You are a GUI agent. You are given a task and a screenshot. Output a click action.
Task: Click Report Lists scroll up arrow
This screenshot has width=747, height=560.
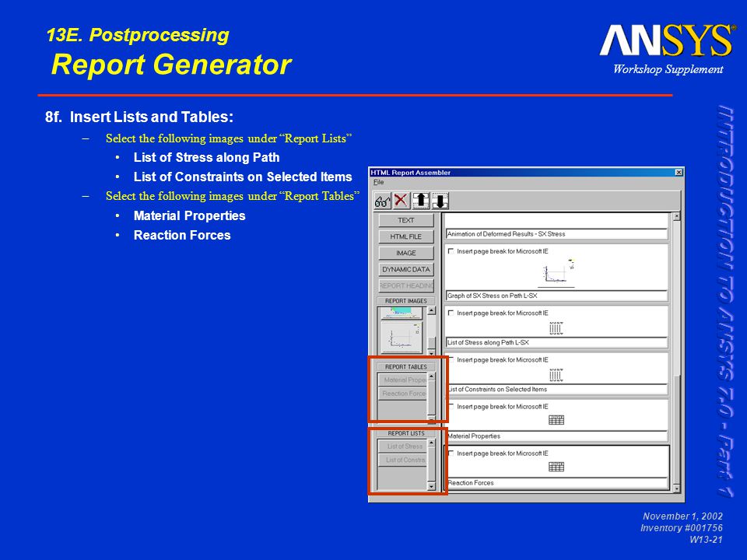[x=431, y=443]
